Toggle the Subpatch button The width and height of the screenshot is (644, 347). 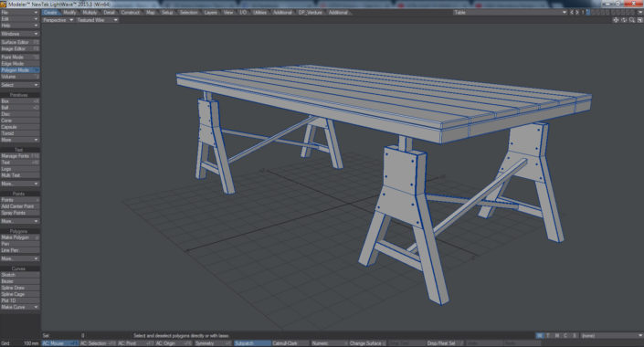click(252, 343)
